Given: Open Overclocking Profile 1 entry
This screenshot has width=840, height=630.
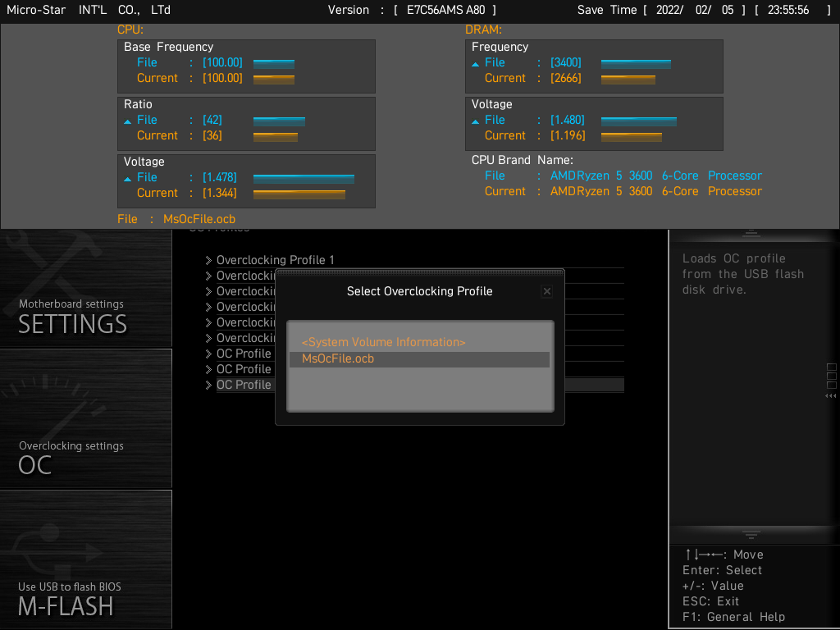Looking at the screenshot, I should click(275, 260).
